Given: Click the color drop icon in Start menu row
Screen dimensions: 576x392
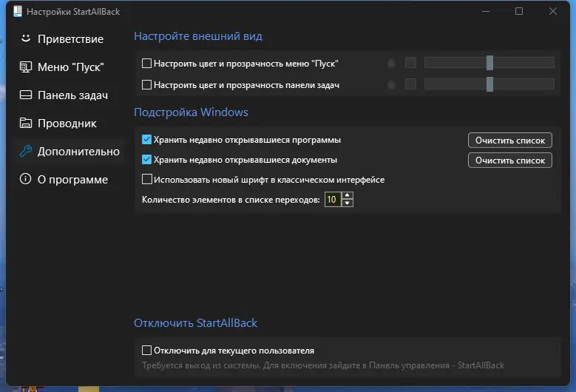Looking at the screenshot, I should coord(391,63).
